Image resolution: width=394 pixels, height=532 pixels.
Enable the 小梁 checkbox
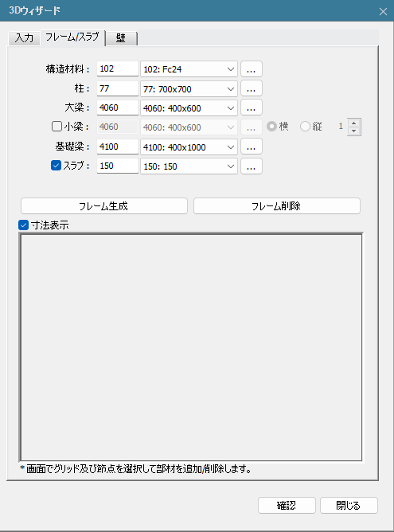coord(57,127)
